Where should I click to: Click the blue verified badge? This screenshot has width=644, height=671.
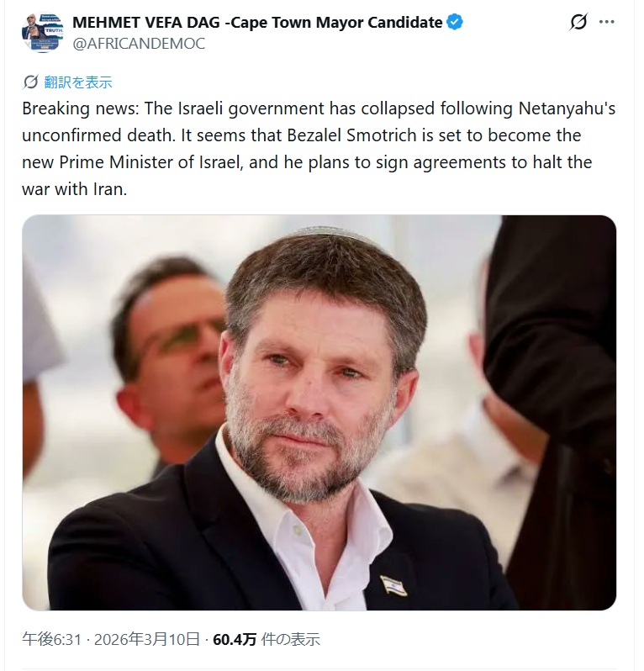point(454,23)
